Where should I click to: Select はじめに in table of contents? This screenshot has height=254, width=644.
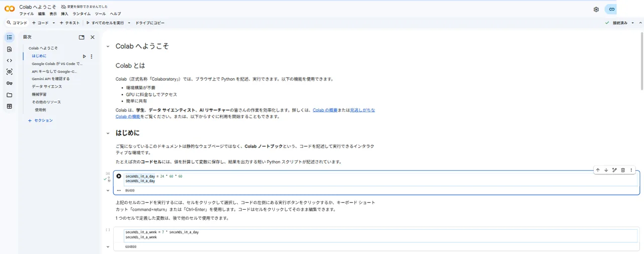pos(39,56)
